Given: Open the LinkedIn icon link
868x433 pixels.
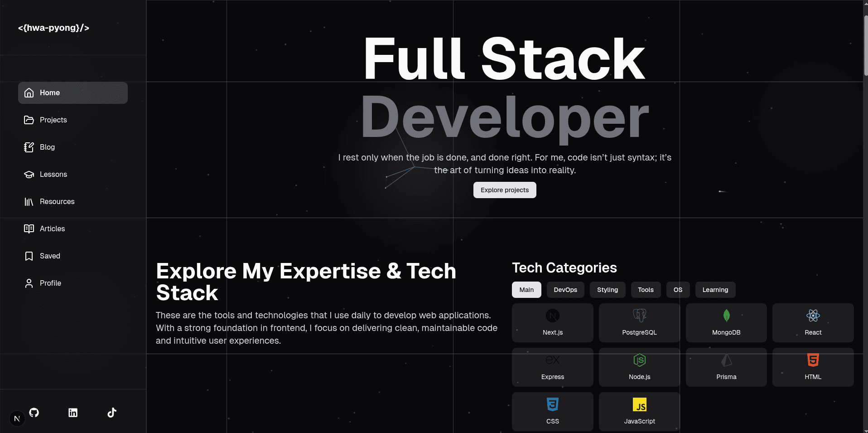Looking at the screenshot, I should tap(73, 413).
